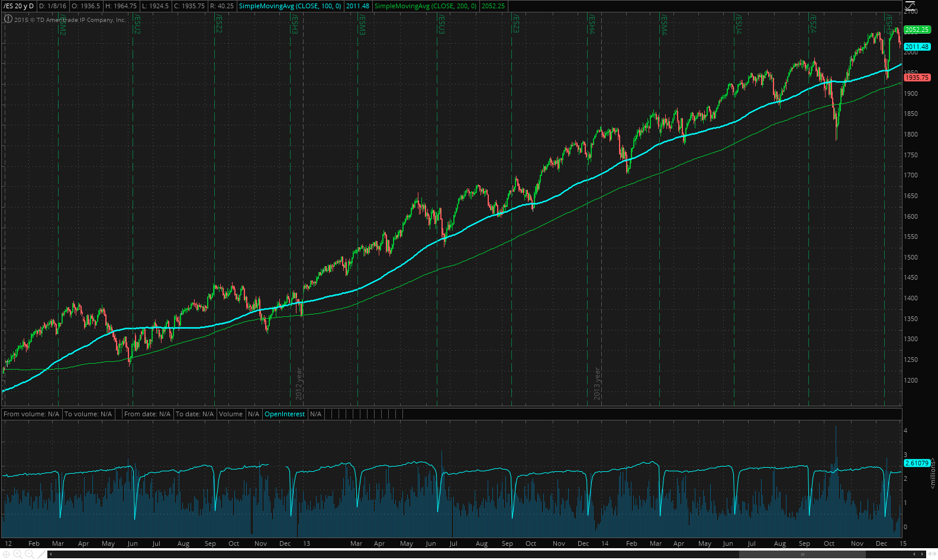Click the zoom out magnifier icon

pyautogui.click(x=29, y=554)
